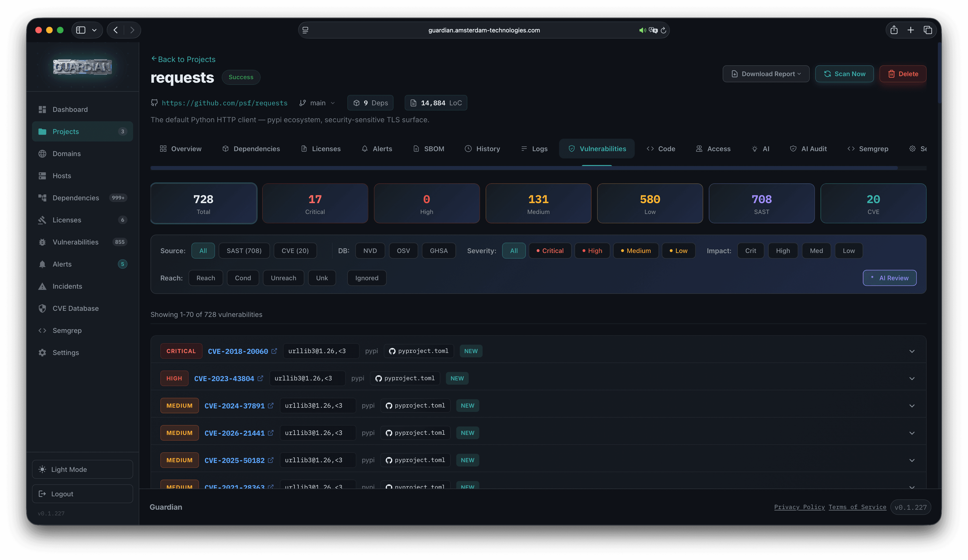
Task: Toggle the OSV database filter
Action: pos(403,251)
